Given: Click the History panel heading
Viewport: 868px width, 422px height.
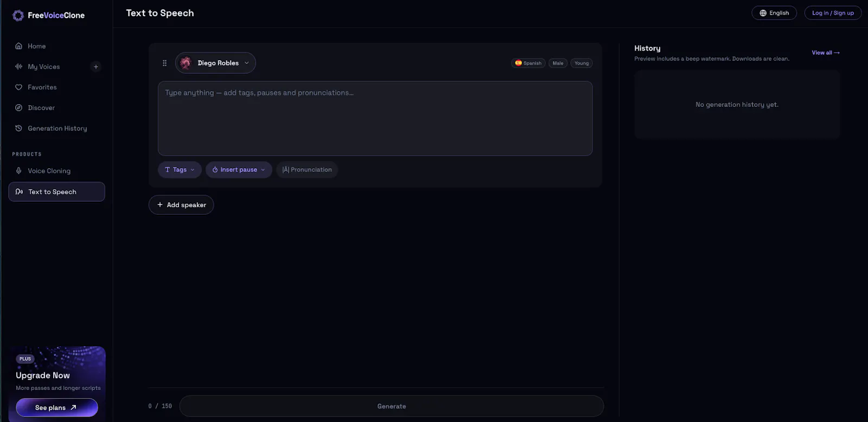Looking at the screenshot, I should (x=647, y=48).
